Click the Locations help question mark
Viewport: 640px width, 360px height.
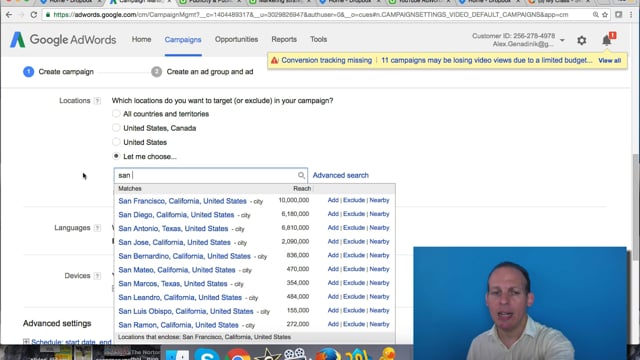pyautogui.click(x=97, y=101)
